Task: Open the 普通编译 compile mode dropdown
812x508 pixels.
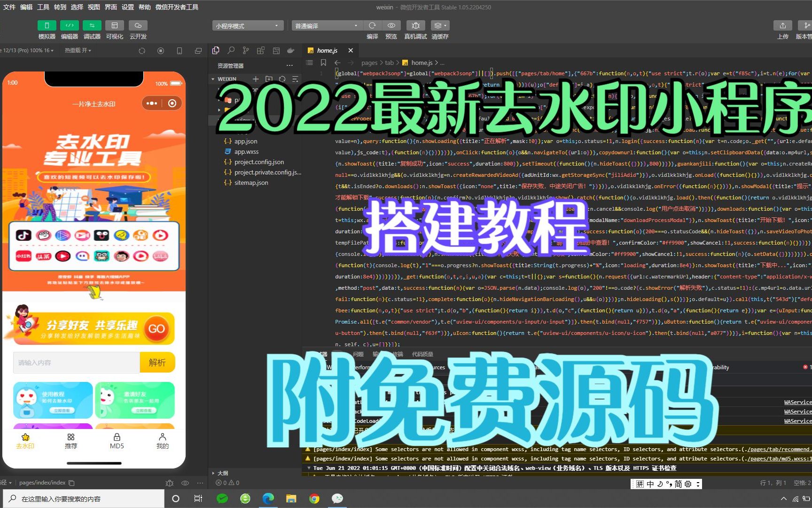Action: (327, 26)
